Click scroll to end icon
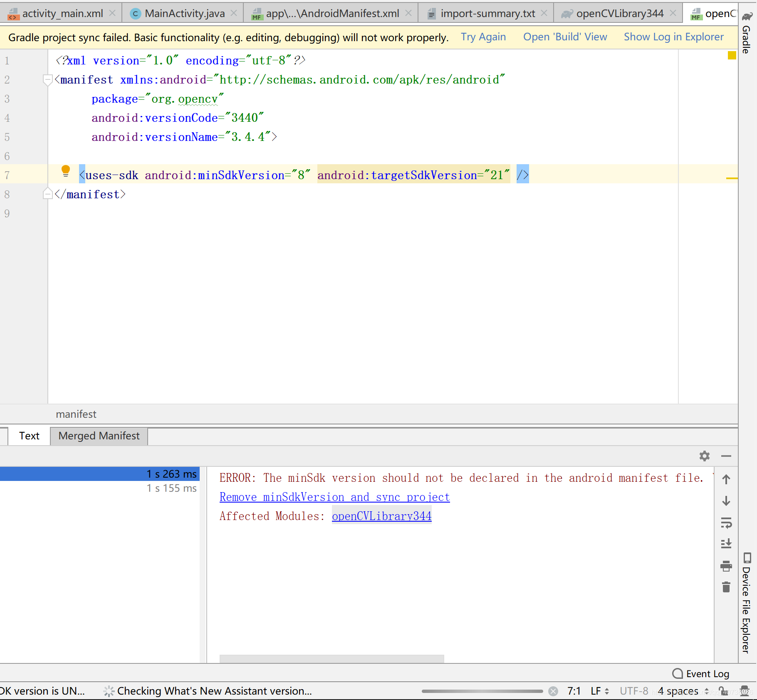Screen dimensions: 757x700 [726, 544]
